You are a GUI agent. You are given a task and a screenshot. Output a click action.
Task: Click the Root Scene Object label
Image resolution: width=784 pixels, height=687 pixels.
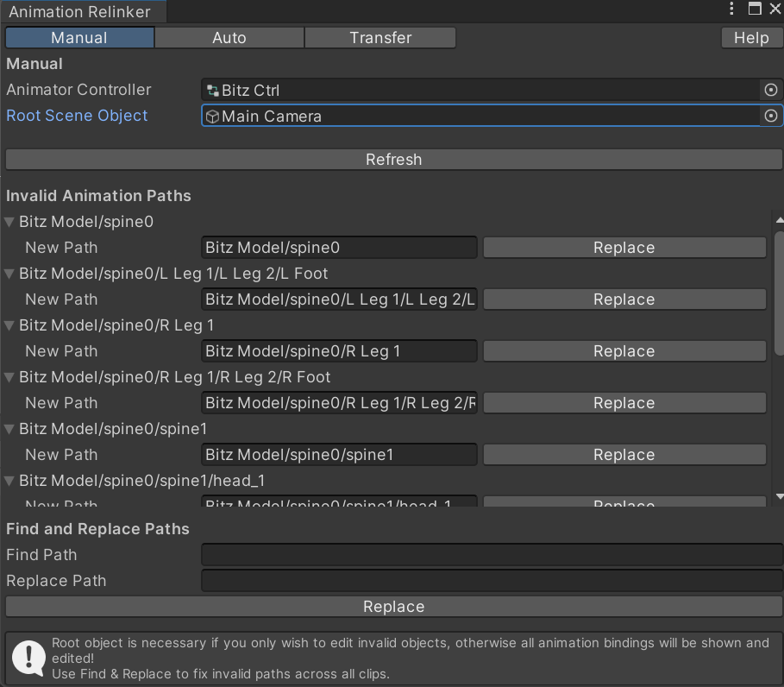pyautogui.click(x=77, y=116)
